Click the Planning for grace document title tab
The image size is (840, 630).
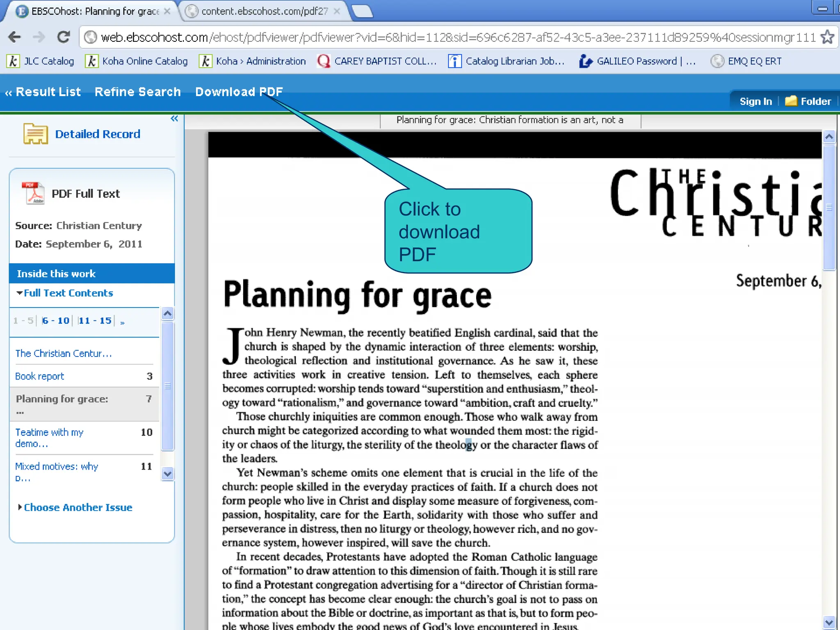click(510, 120)
